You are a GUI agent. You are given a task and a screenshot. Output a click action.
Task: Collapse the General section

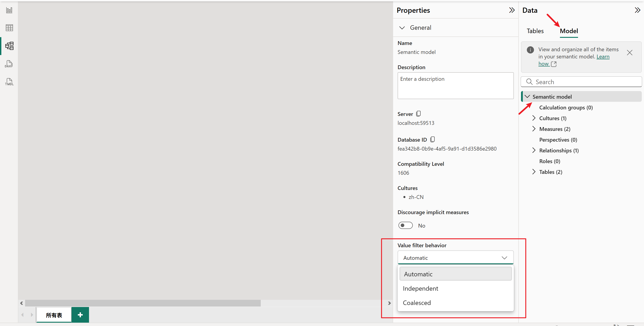pyautogui.click(x=402, y=28)
